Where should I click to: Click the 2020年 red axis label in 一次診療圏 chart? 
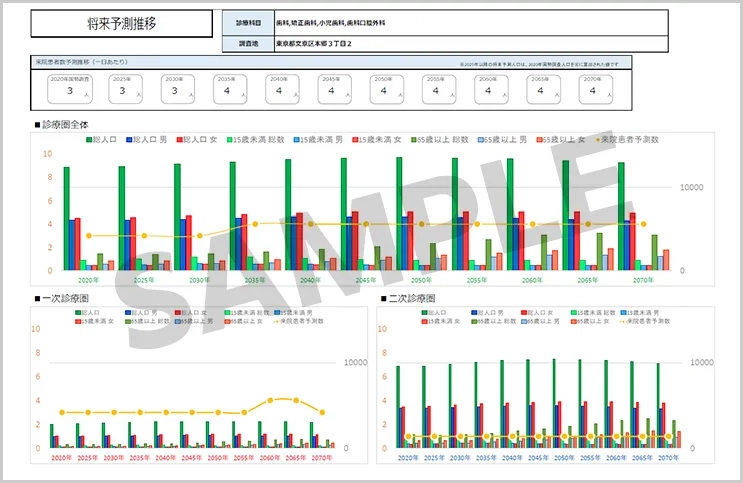pyautogui.click(x=62, y=458)
